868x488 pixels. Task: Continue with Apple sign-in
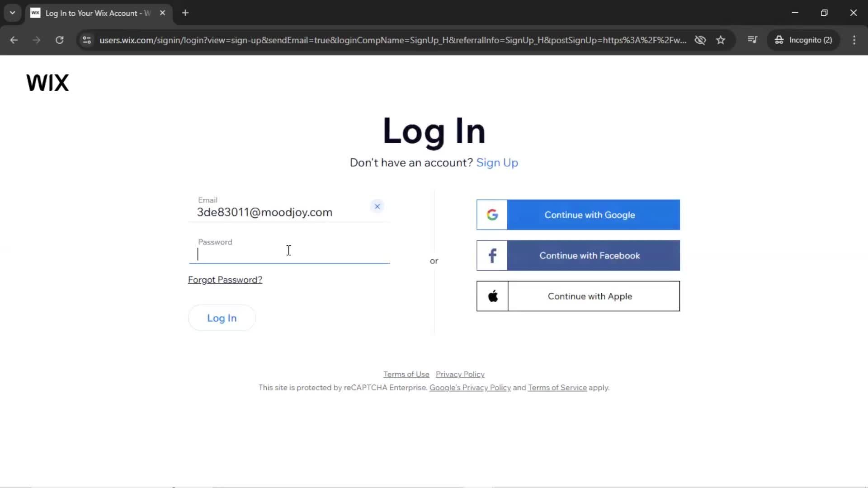578,296
